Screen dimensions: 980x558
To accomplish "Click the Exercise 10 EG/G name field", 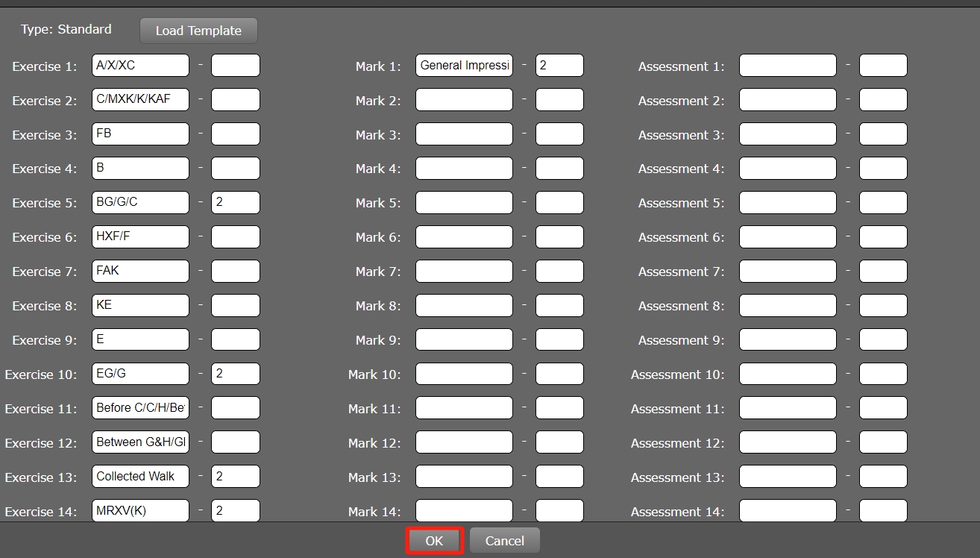I will pos(140,374).
